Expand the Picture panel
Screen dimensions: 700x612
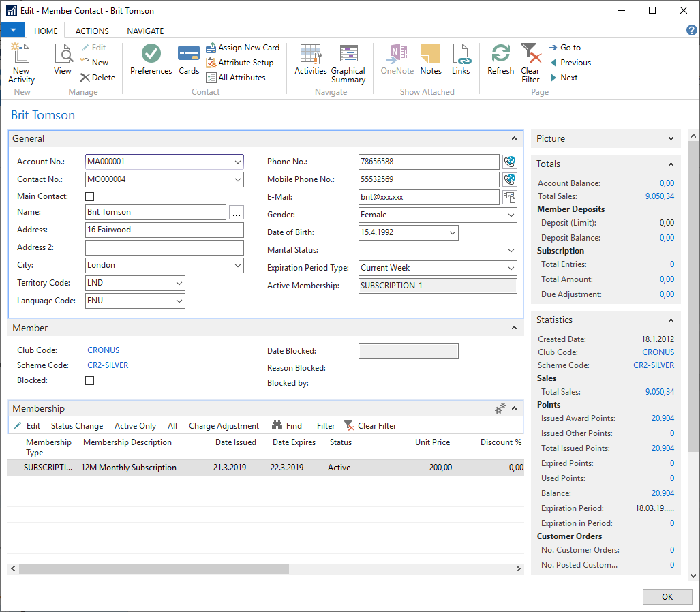(x=671, y=138)
